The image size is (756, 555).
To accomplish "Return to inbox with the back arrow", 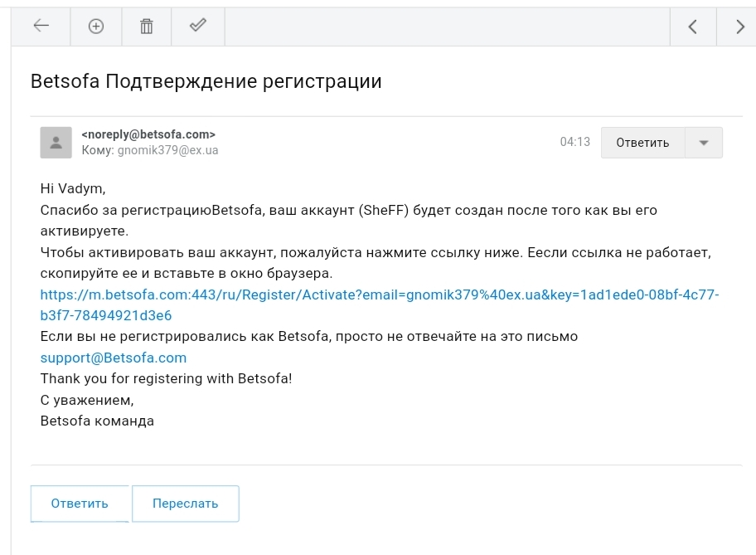I will (42, 26).
